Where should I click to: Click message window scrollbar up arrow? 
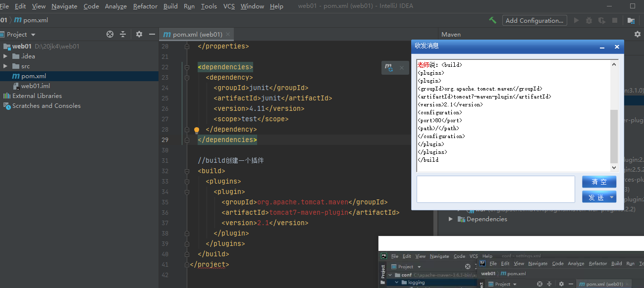tap(614, 64)
